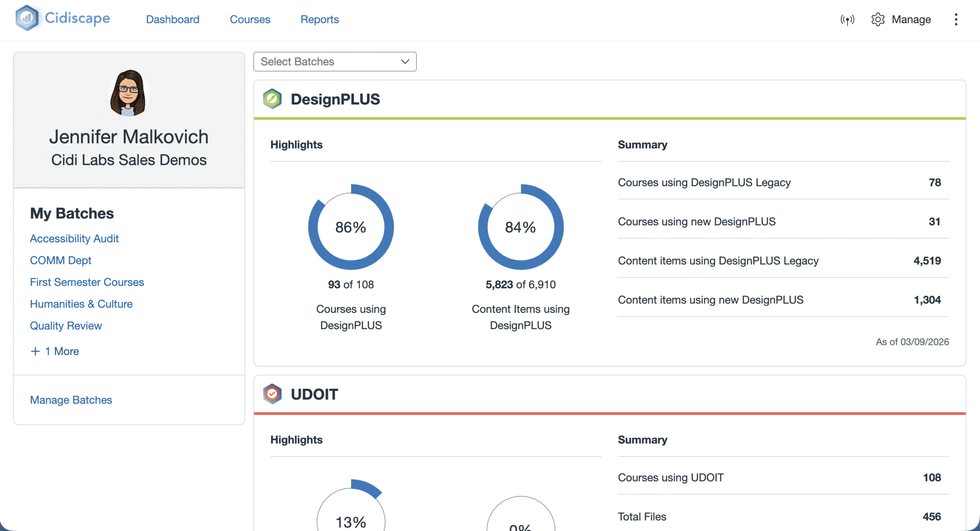Image resolution: width=980 pixels, height=531 pixels.
Task: Expand 1 More batches list
Action: pos(62,351)
